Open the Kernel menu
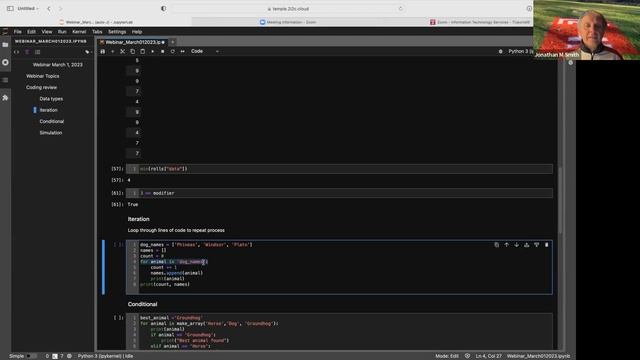Viewport: 640px width, 360px height. pyautogui.click(x=79, y=32)
